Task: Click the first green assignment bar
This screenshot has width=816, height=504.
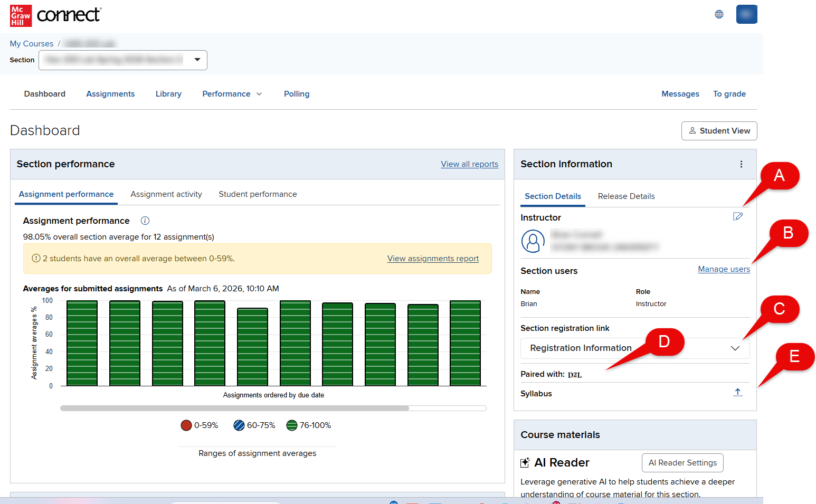Action: coord(82,343)
